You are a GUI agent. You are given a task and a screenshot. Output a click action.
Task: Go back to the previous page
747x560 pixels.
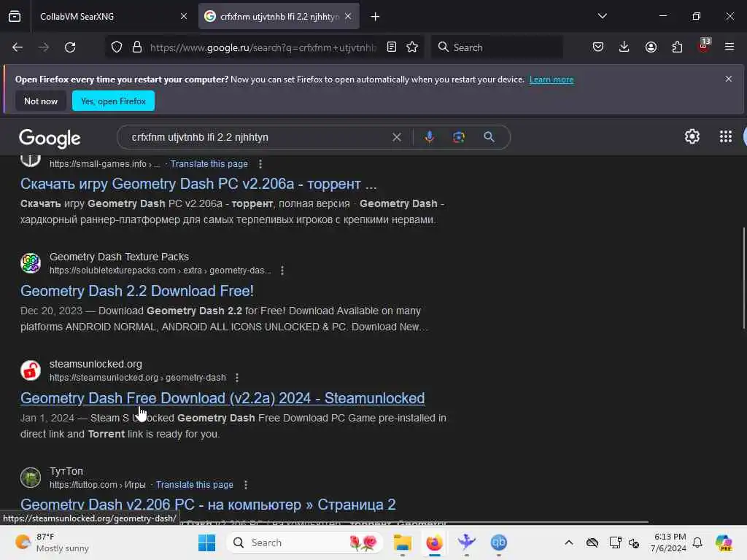click(18, 47)
